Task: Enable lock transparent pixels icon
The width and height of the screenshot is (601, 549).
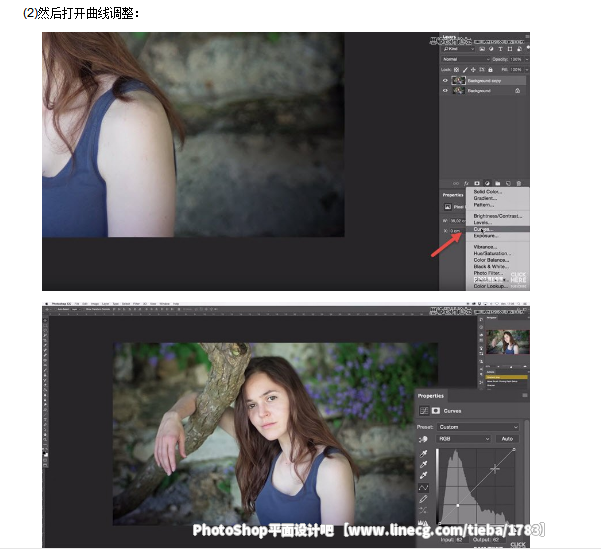Action: pyautogui.click(x=456, y=70)
